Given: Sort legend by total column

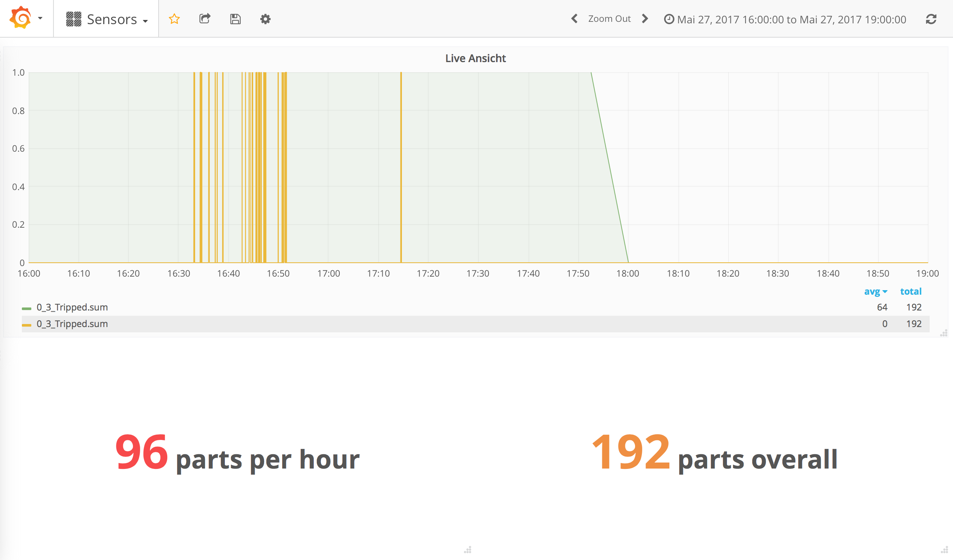Looking at the screenshot, I should click(911, 291).
